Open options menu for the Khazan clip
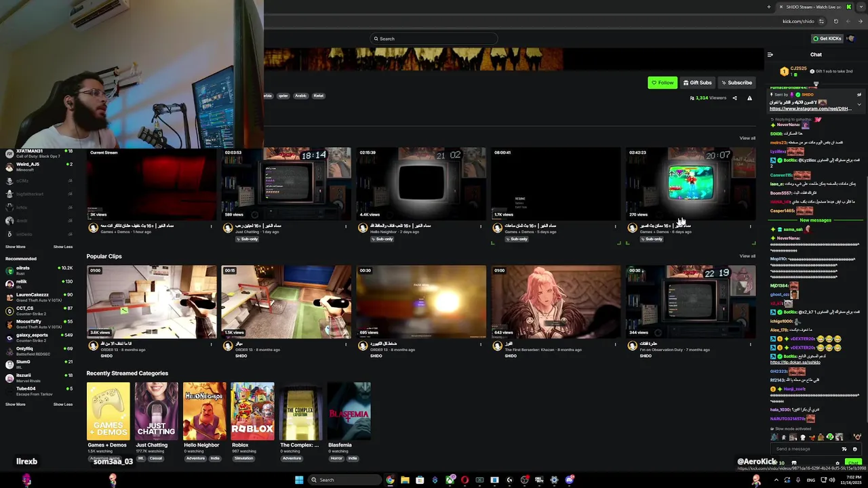The width and height of the screenshot is (868, 488). (x=616, y=344)
